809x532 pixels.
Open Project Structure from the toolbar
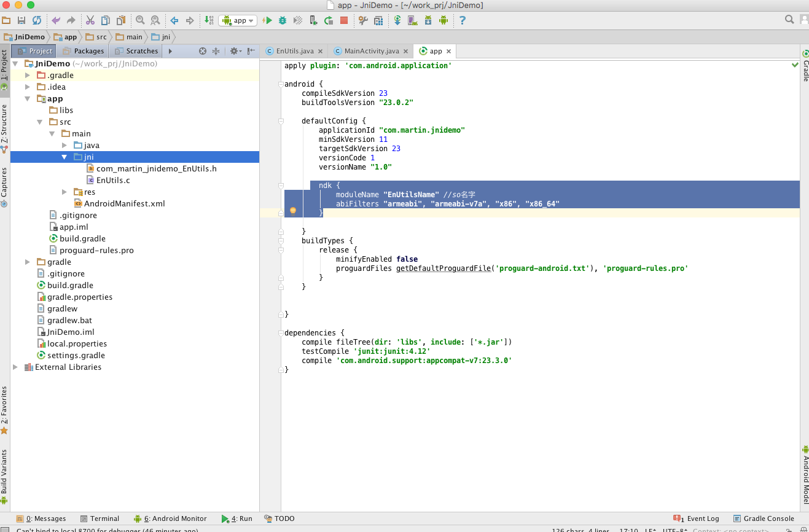coord(378,20)
